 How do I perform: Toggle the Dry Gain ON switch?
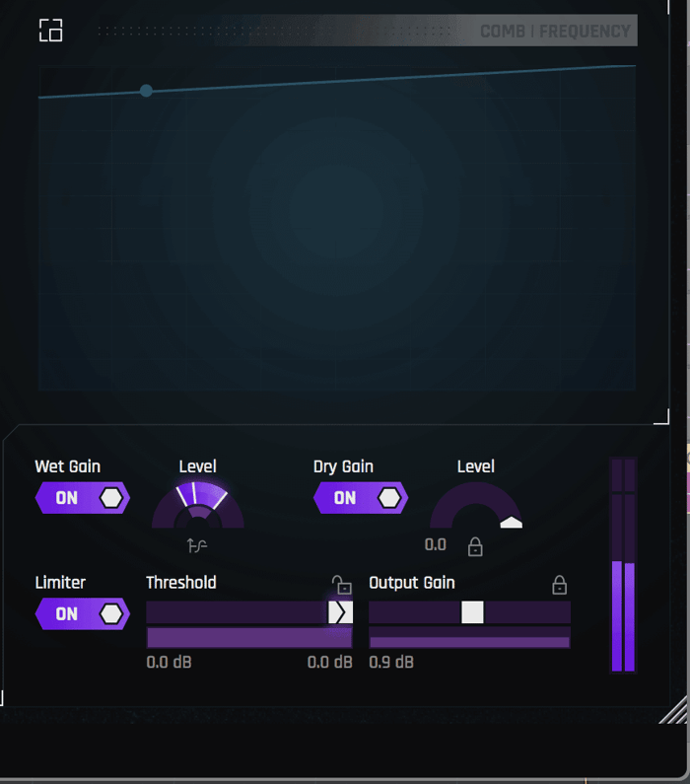[361, 498]
